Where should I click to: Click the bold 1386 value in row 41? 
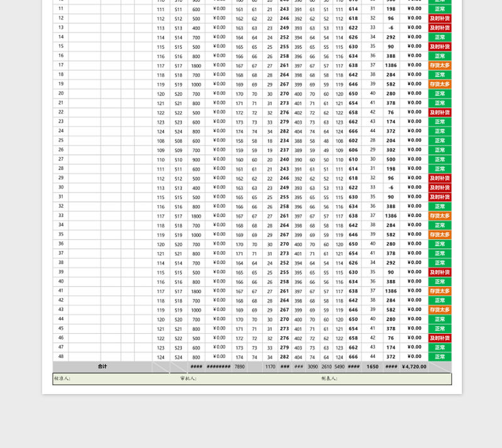click(x=391, y=291)
